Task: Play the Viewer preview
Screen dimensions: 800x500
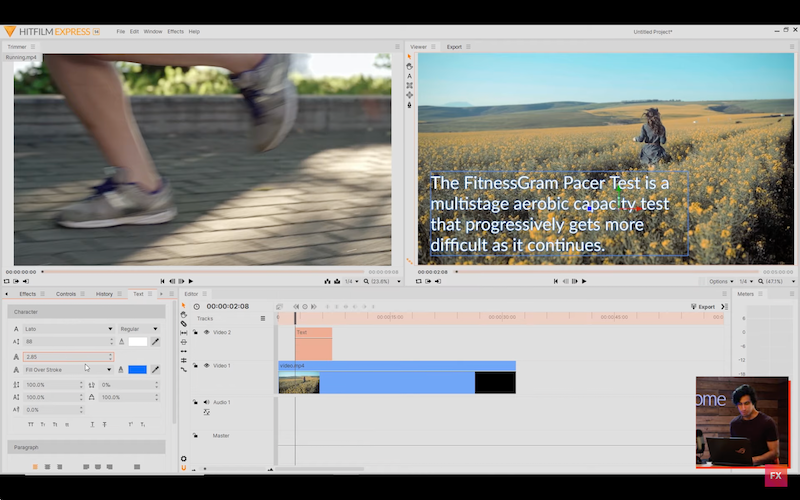Action: 584,282
